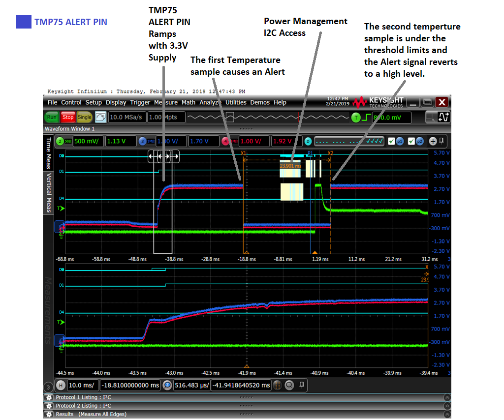Click the add channel plus icon

pos(433,141)
